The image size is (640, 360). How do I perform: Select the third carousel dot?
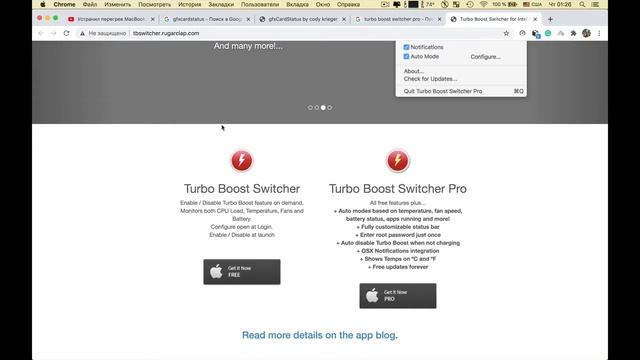(323, 108)
